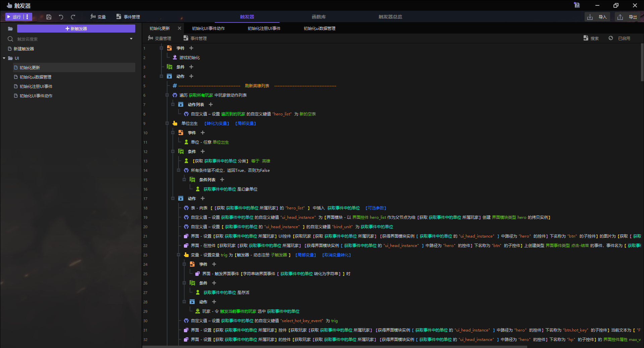The image size is (644, 348).
Task: Click the 可选参数 link on line 18
Action: coord(376,208)
